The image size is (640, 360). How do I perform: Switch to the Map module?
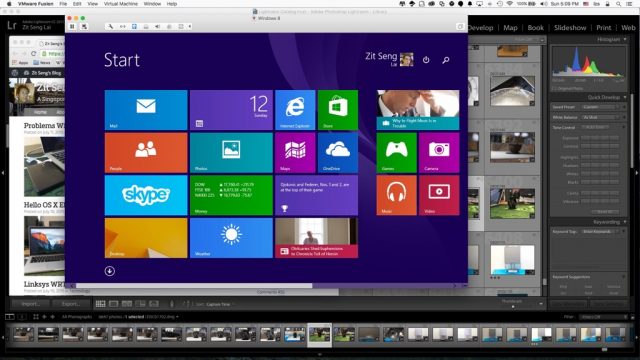pyautogui.click(x=510, y=28)
